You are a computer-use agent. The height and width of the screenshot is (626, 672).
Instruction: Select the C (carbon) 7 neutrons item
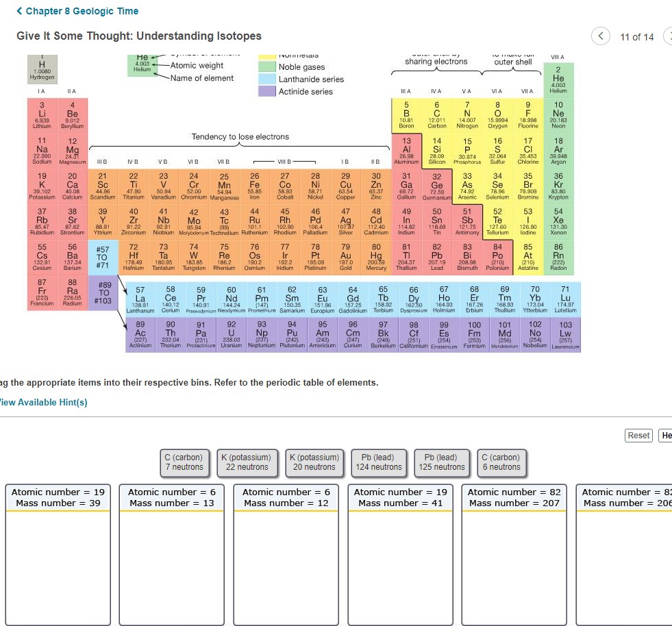[185, 462]
